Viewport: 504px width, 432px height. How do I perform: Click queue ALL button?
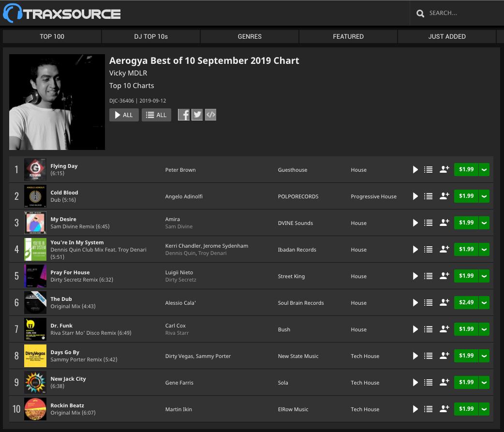[x=156, y=115]
